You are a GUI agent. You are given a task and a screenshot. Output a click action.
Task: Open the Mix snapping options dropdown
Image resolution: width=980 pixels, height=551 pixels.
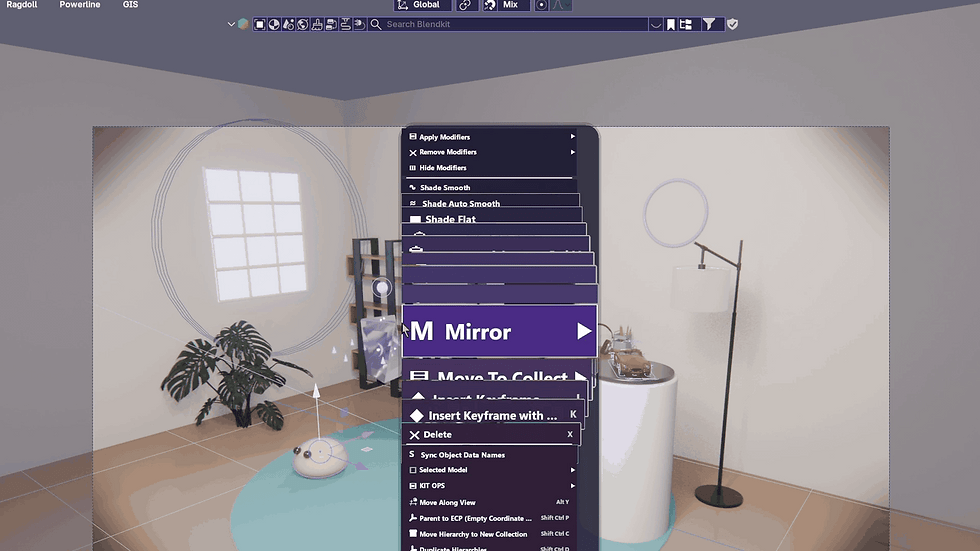tap(515, 5)
